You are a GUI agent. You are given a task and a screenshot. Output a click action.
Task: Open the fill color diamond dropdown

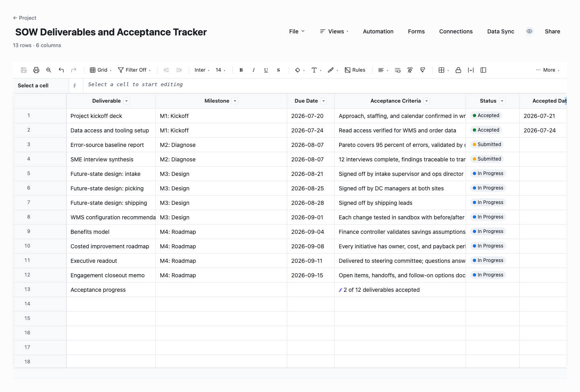coord(300,70)
